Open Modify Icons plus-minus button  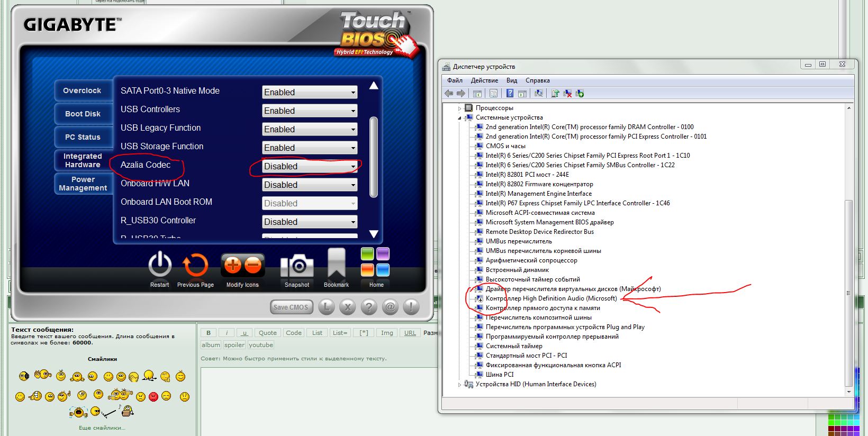[x=242, y=265]
